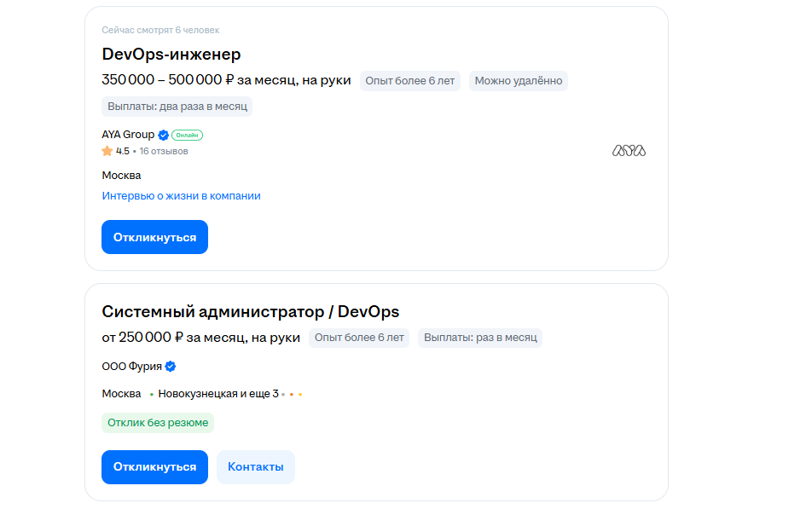Click Откликнуться on the Системный администратор vacancy
The width and height of the screenshot is (812, 509).
point(154,466)
